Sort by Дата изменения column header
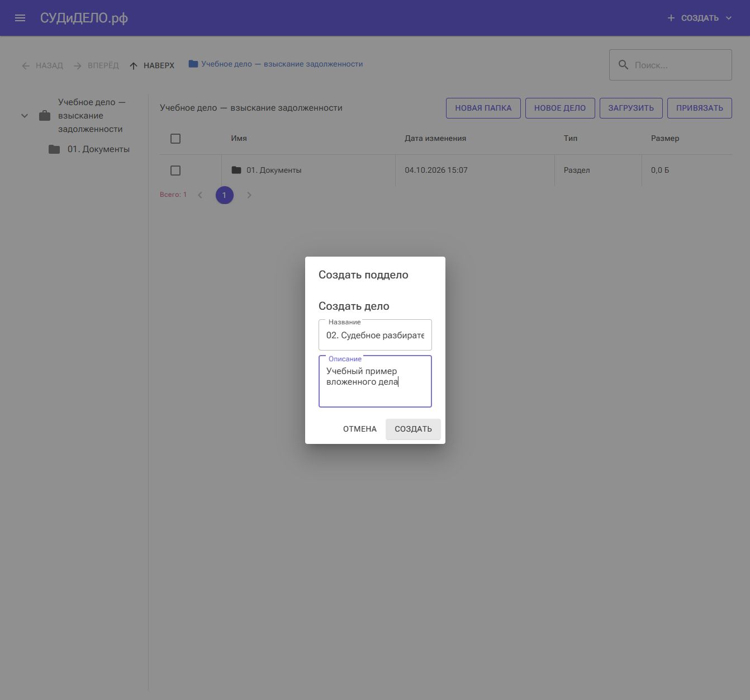Screen dimensions: 750x700 click(435, 138)
